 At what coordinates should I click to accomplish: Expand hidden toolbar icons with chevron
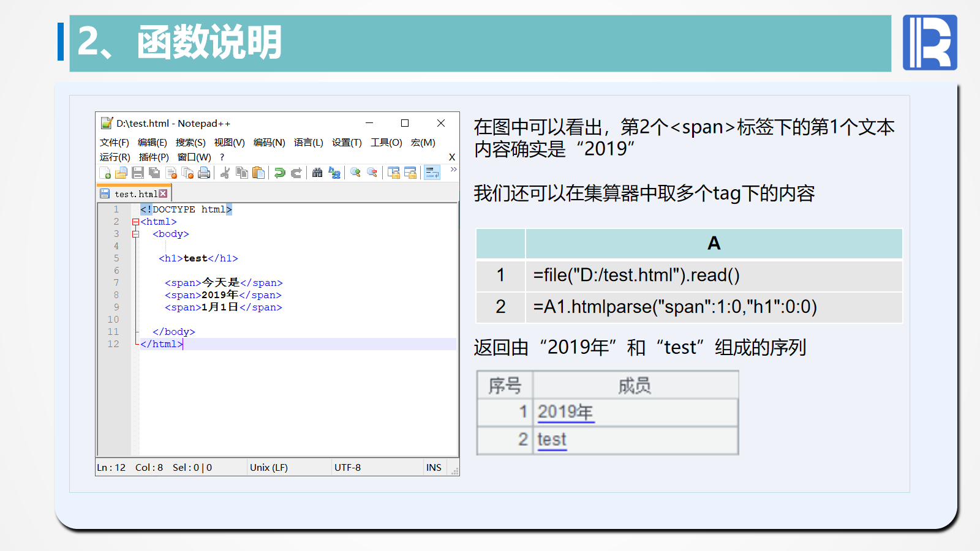[x=453, y=170]
